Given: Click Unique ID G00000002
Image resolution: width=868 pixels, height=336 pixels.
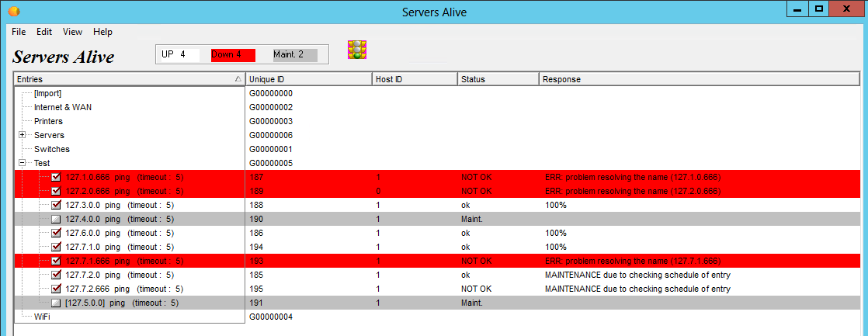Looking at the screenshot, I should pyautogui.click(x=271, y=107).
